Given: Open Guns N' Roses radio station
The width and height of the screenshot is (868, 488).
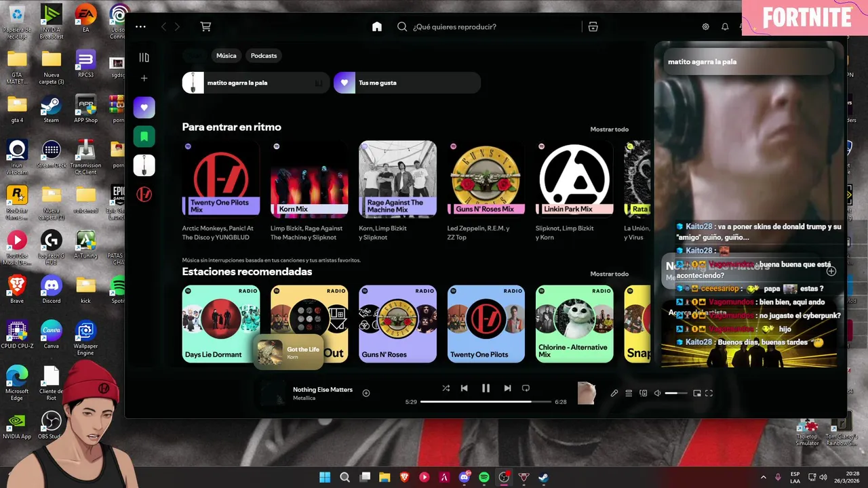Looking at the screenshot, I should point(397,324).
